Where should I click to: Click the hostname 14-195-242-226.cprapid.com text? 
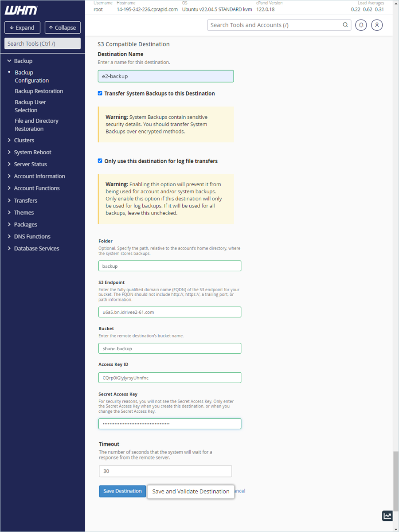coord(147,9)
